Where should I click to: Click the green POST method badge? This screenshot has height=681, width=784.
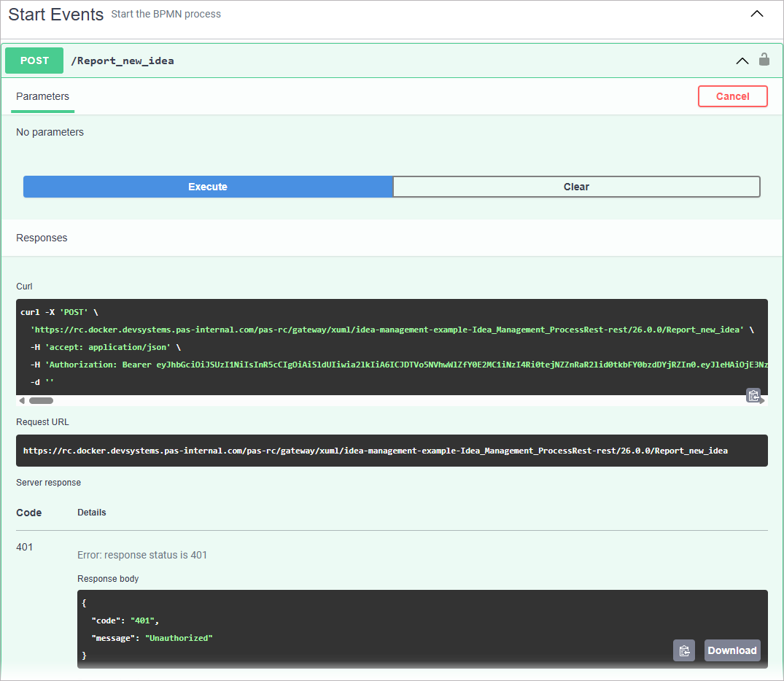pyautogui.click(x=34, y=61)
